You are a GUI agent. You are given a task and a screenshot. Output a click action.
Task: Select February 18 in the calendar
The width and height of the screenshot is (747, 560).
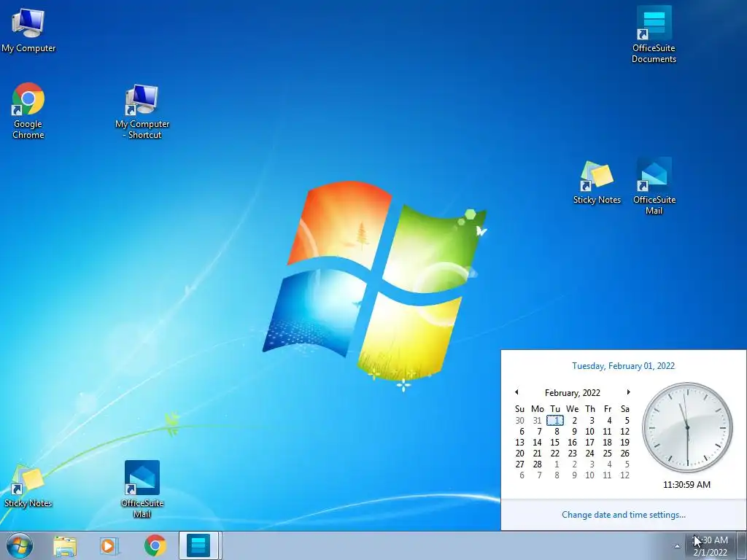608,443
